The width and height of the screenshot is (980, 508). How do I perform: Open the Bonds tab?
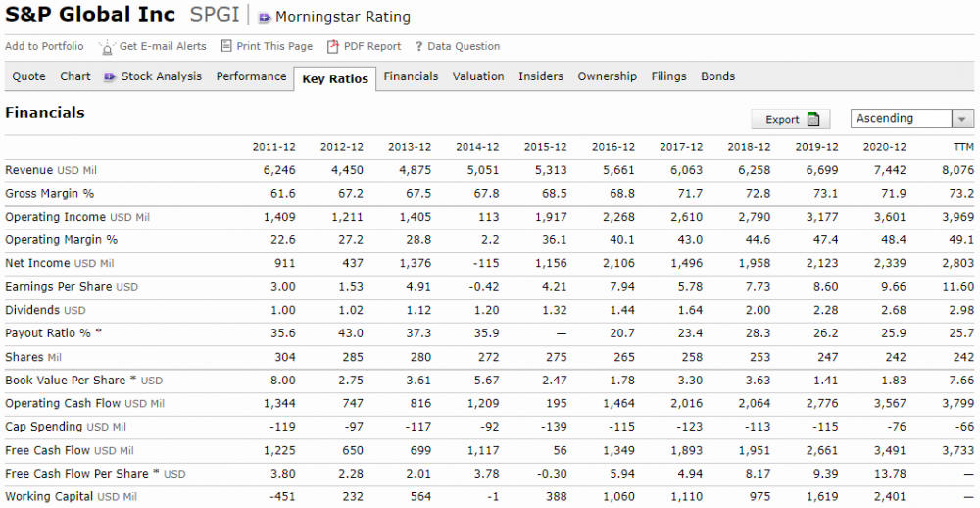[x=717, y=76]
